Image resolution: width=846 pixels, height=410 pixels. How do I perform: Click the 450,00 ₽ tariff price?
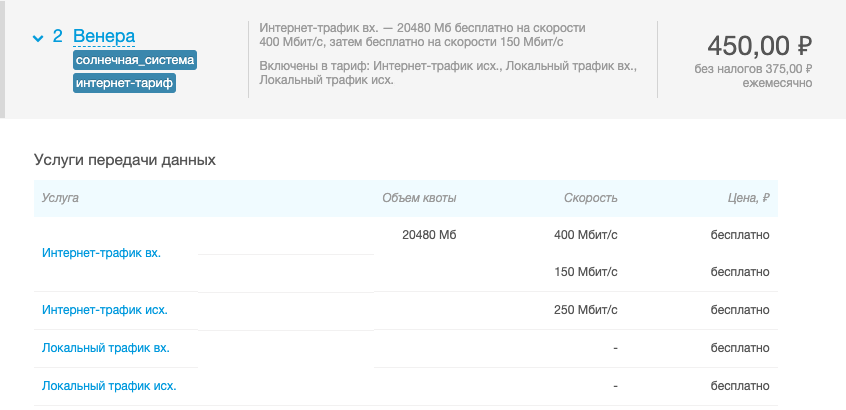click(760, 46)
